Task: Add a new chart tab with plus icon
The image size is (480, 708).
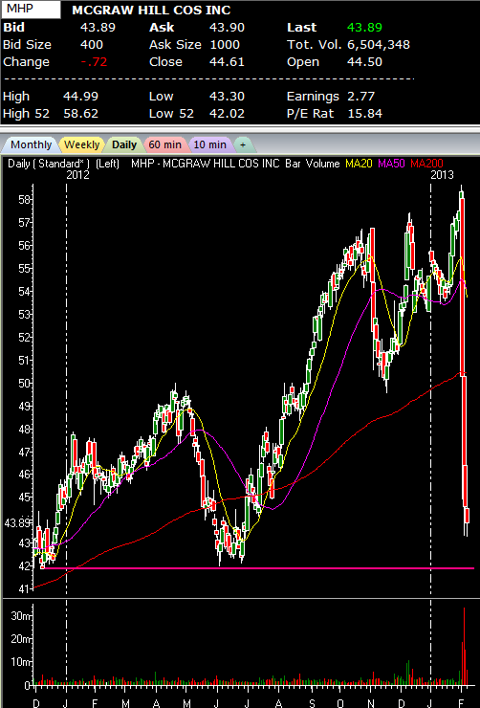Action: coord(243,145)
